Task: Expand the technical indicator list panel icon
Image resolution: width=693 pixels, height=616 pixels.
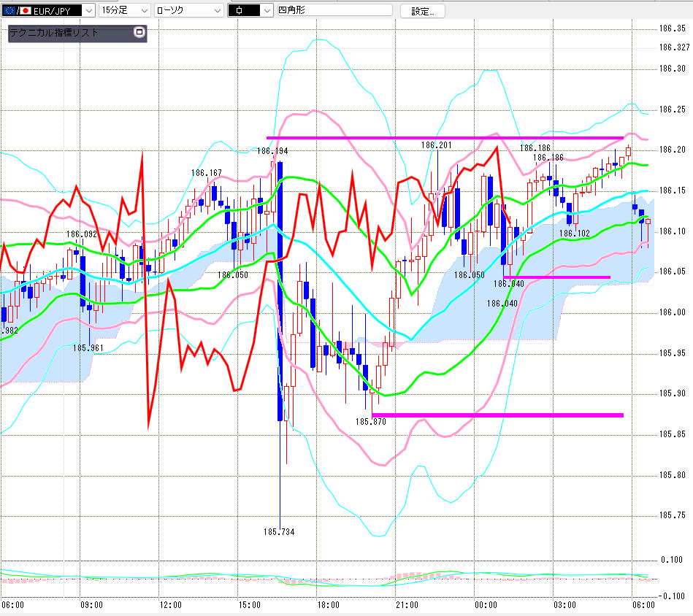Action: [x=139, y=32]
